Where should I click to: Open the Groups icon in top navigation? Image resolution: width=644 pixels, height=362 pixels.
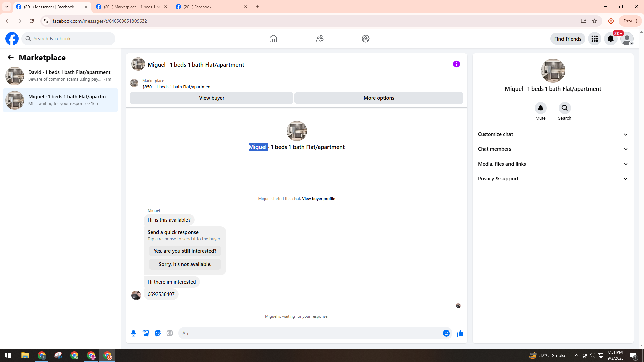click(366, 39)
